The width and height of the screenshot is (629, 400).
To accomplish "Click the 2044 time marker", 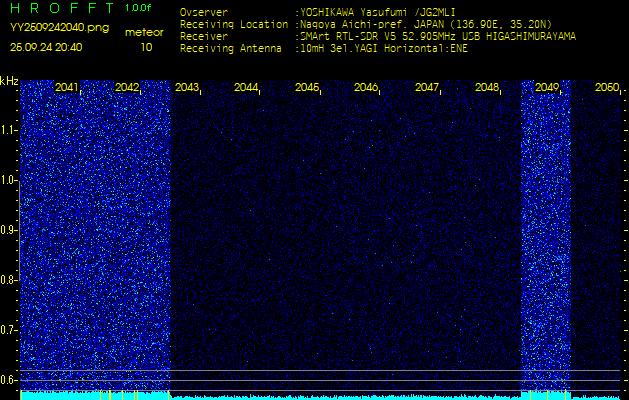I will pos(246,87).
